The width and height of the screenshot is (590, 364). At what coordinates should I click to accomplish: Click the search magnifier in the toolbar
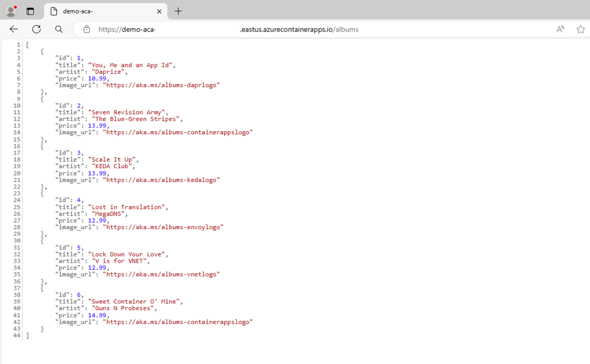click(x=59, y=29)
